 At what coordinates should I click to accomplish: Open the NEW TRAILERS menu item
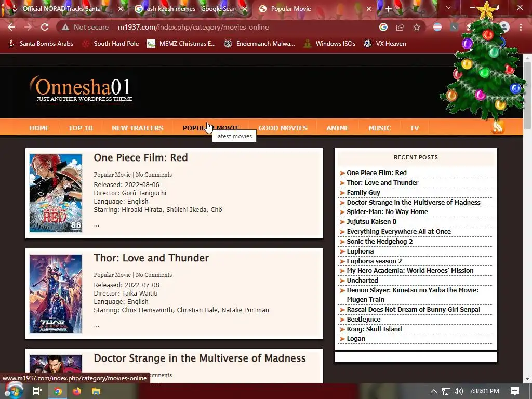137,128
